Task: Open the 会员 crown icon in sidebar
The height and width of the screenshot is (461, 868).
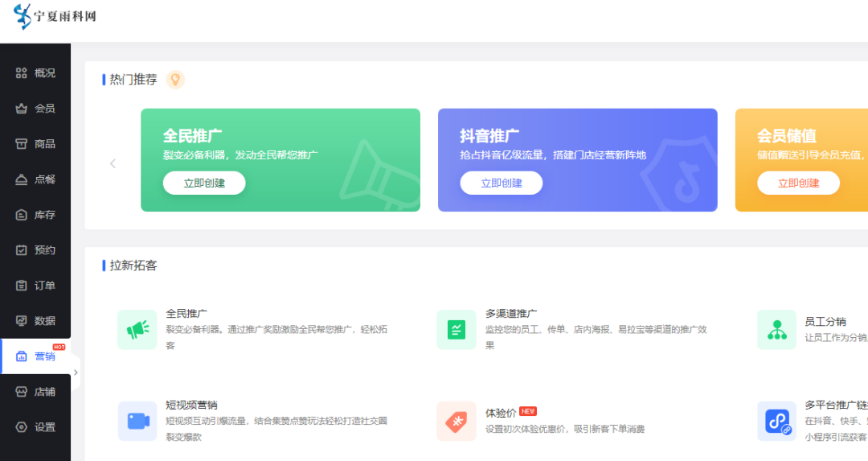Action: [x=21, y=109]
